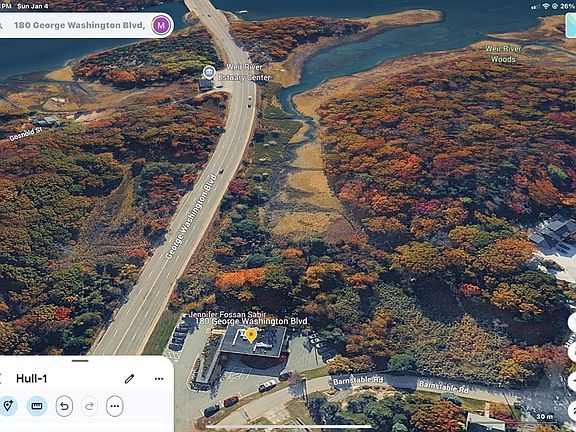Tap the purple M account avatar
Screen dimensions: 576x432
tap(161, 25)
